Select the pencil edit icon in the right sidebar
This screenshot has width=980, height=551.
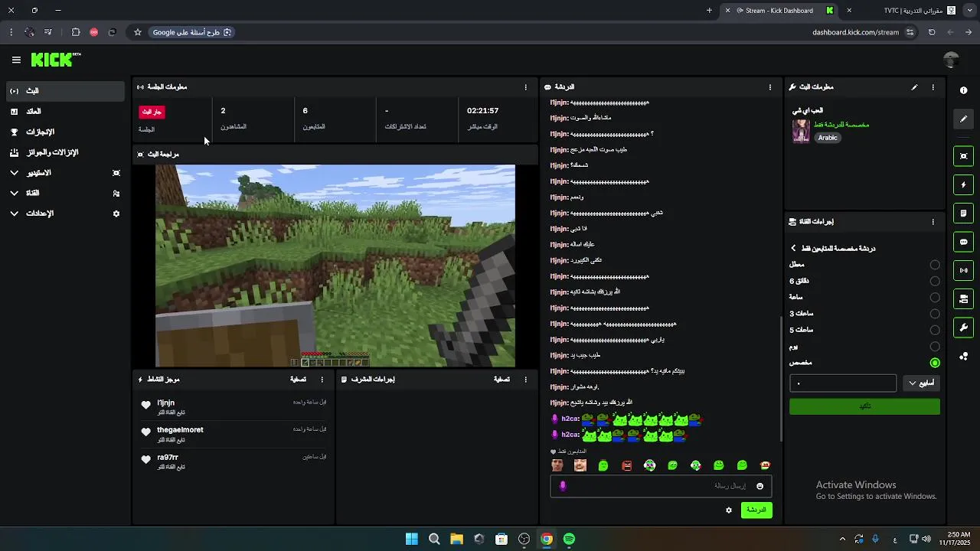963,119
